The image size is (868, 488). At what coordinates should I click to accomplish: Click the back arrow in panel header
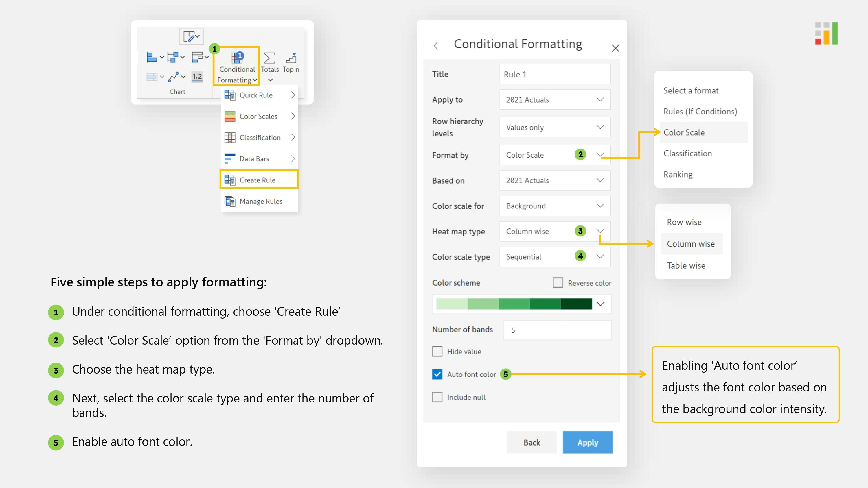click(436, 45)
